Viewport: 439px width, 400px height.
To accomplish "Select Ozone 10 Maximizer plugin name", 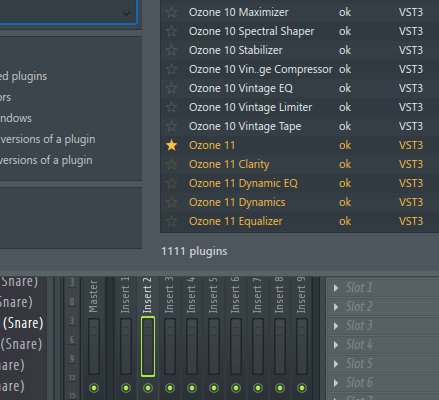I will [x=239, y=12].
